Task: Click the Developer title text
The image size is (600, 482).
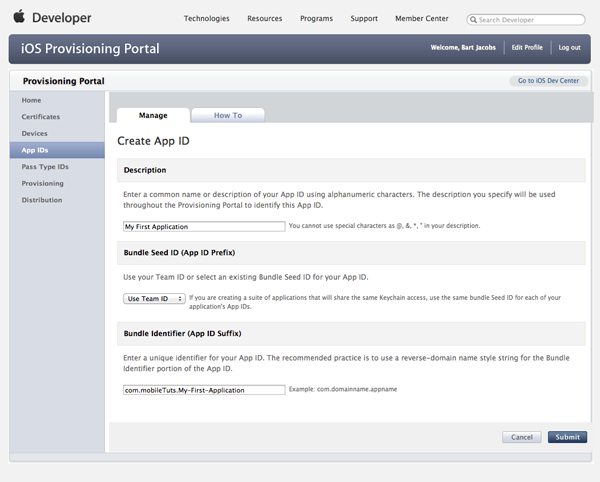Action: coord(62,18)
